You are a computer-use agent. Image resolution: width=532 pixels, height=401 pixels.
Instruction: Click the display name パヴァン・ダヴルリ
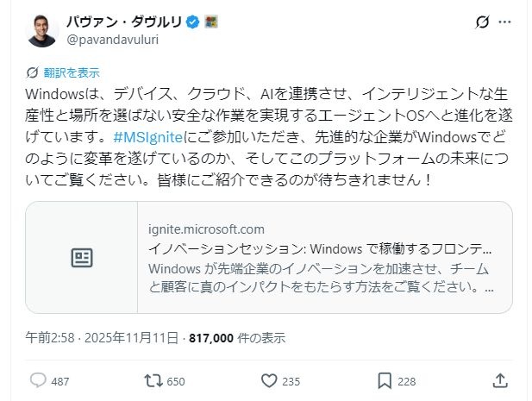(x=125, y=22)
